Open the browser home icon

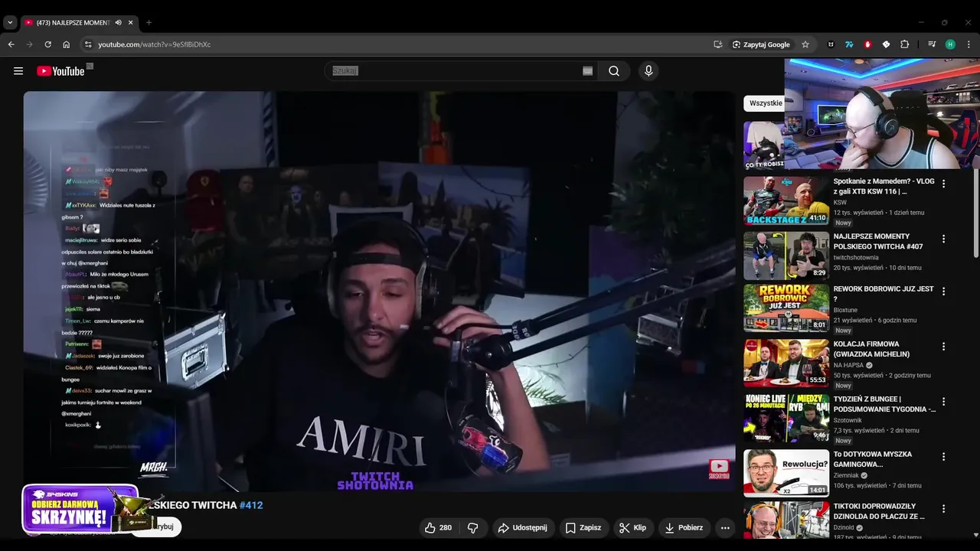click(x=67, y=44)
